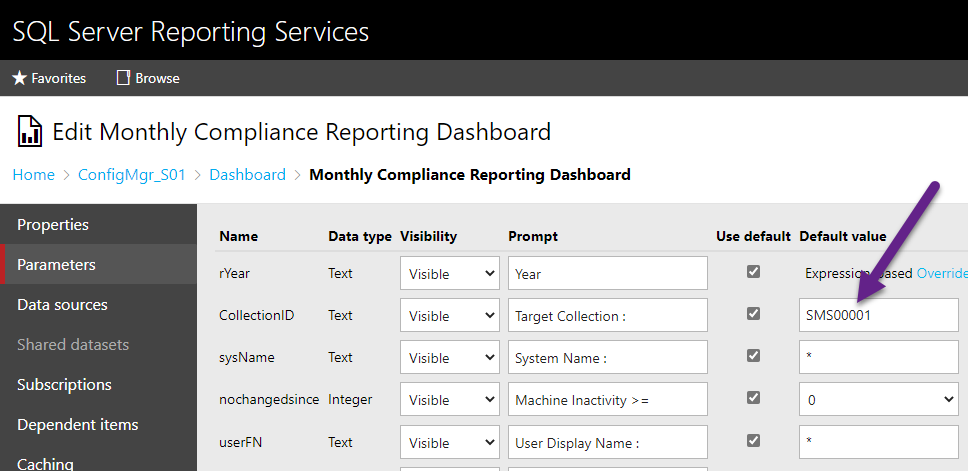
Task: Click the Year prompt field
Action: point(608,273)
